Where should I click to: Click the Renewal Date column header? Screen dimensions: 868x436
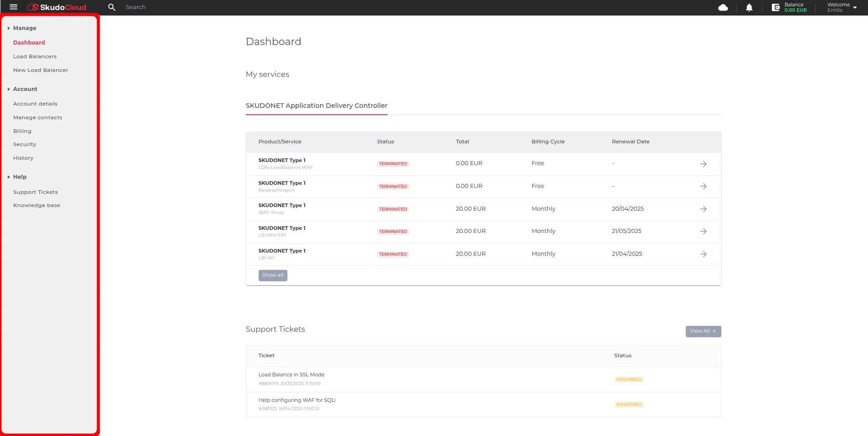tap(631, 142)
